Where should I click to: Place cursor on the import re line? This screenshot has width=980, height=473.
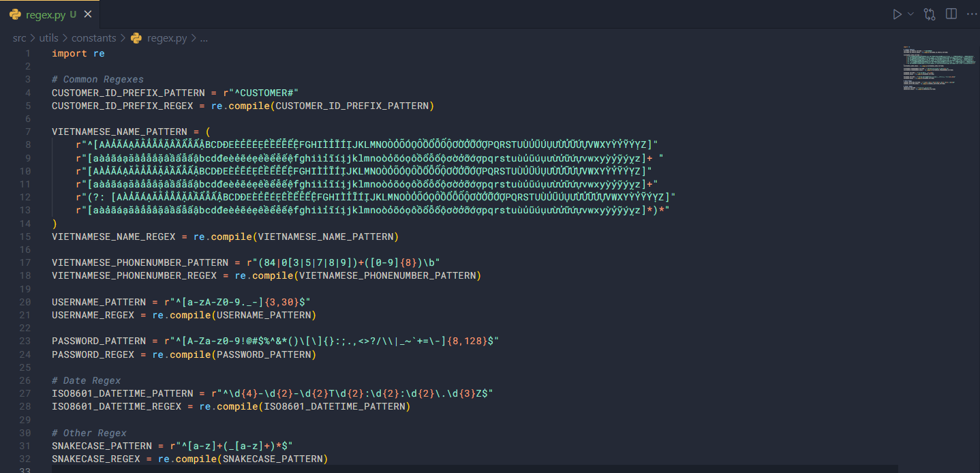coord(78,53)
